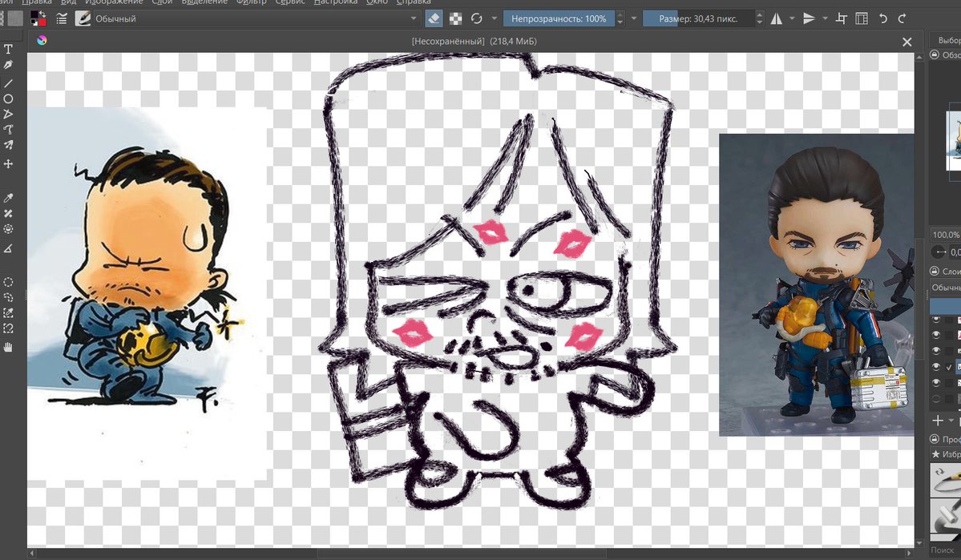Select the Polygon tool
Viewport: 961px width, 560px height.
(9, 114)
